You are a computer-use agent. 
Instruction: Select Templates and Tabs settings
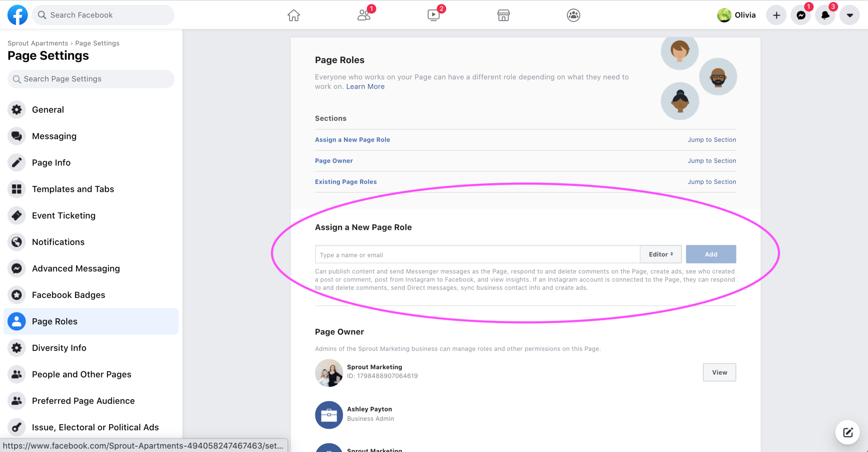coord(73,189)
